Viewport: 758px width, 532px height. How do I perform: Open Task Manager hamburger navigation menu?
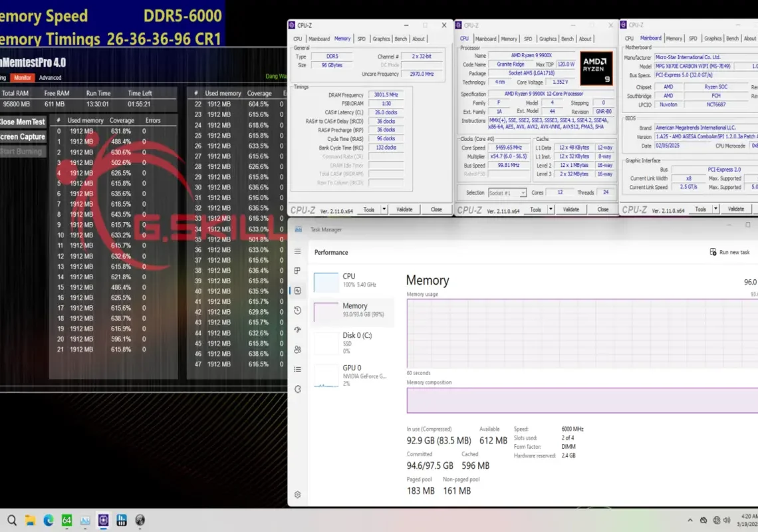tap(297, 251)
